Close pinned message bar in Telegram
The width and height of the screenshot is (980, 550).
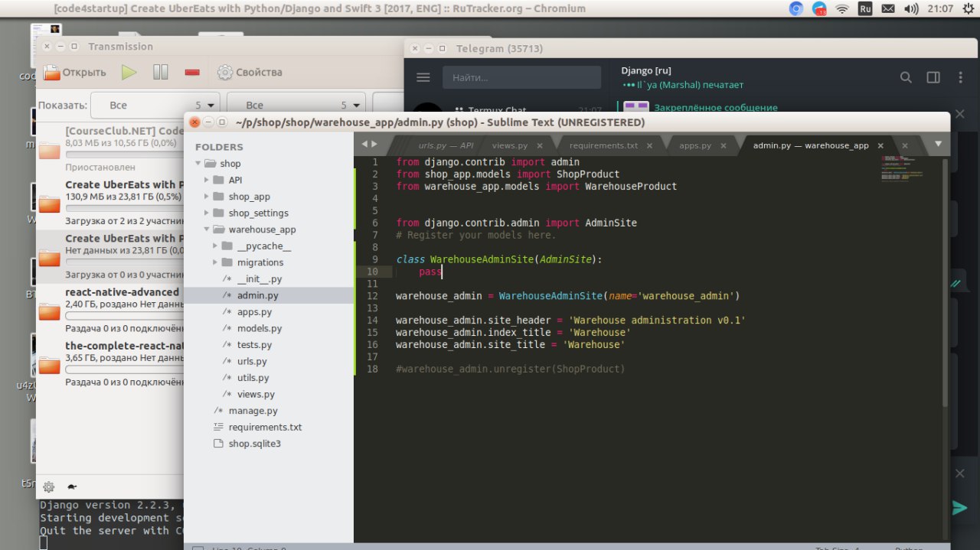point(960,114)
